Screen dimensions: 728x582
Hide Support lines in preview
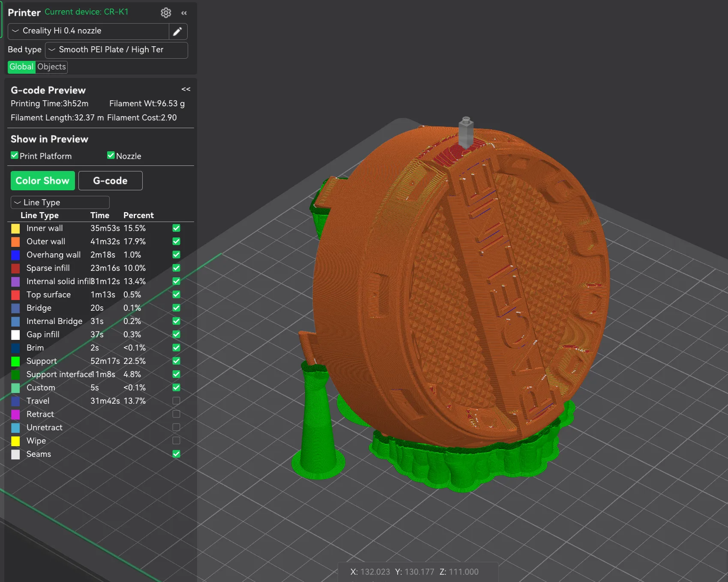click(x=176, y=361)
